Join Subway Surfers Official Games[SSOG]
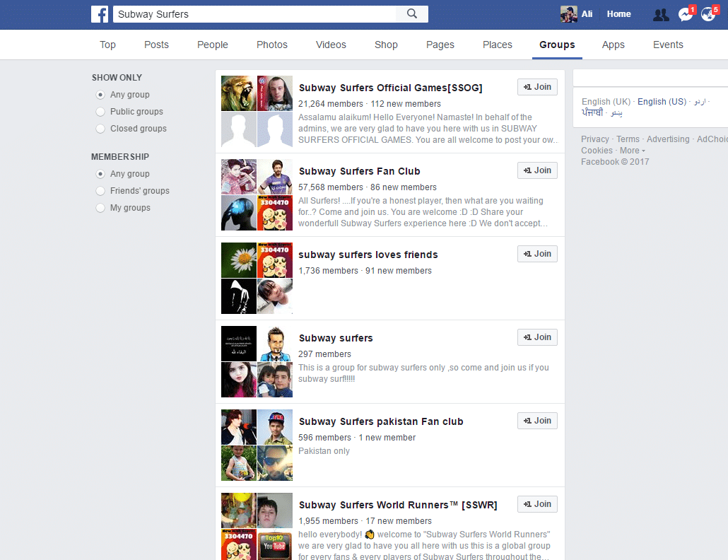The width and height of the screenshot is (728, 560). [538, 87]
